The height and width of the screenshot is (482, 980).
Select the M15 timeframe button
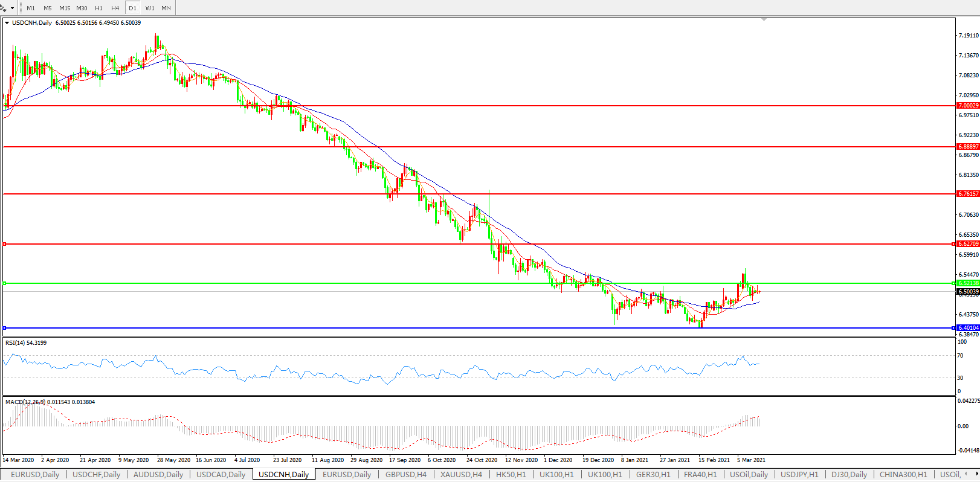(65, 8)
